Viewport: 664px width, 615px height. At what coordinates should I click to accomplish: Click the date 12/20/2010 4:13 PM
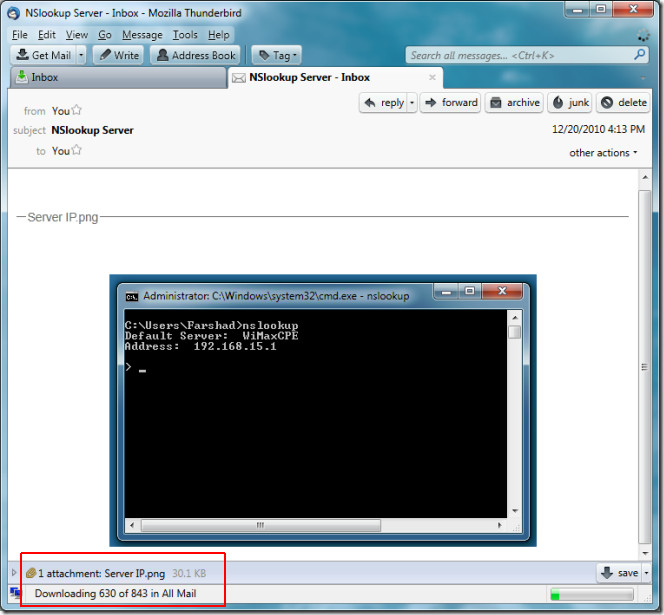click(x=598, y=129)
